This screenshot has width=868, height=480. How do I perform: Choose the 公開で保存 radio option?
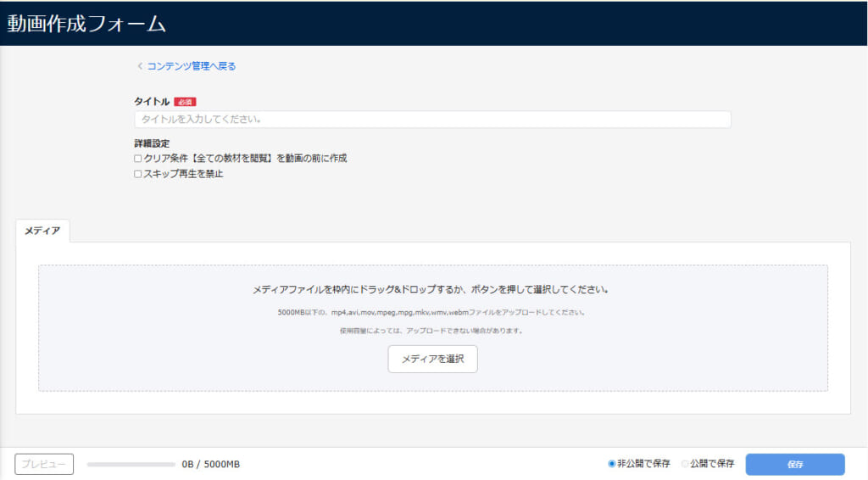[685, 464]
